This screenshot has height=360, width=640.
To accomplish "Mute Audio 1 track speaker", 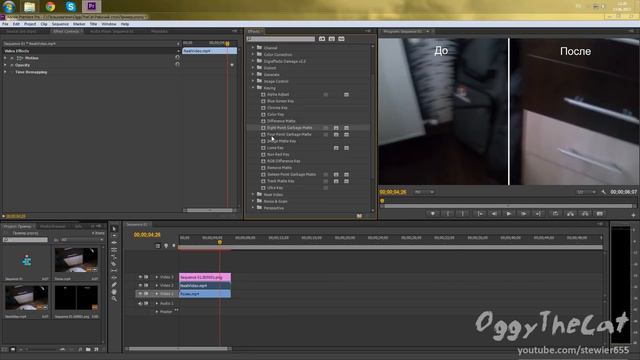I will pyautogui.click(x=140, y=304).
